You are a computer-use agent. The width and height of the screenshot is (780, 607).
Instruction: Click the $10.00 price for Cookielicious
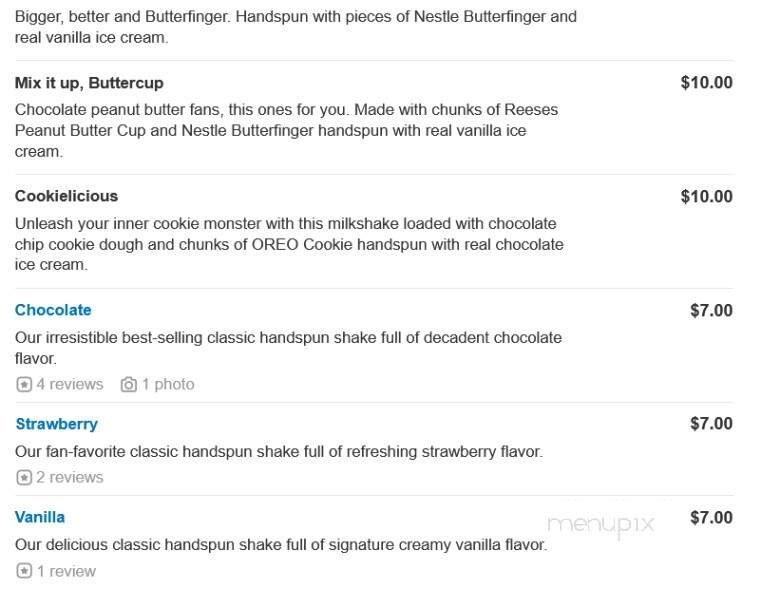pyautogui.click(x=706, y=196)
